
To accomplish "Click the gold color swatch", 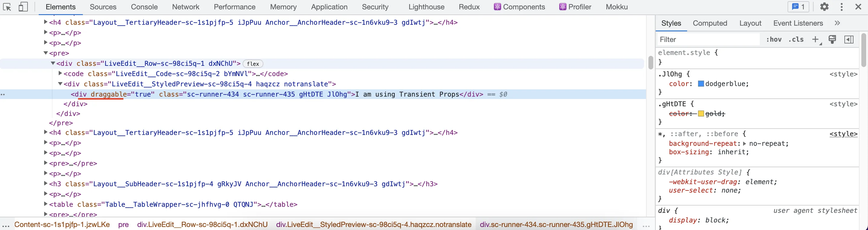I will (701, 114).
